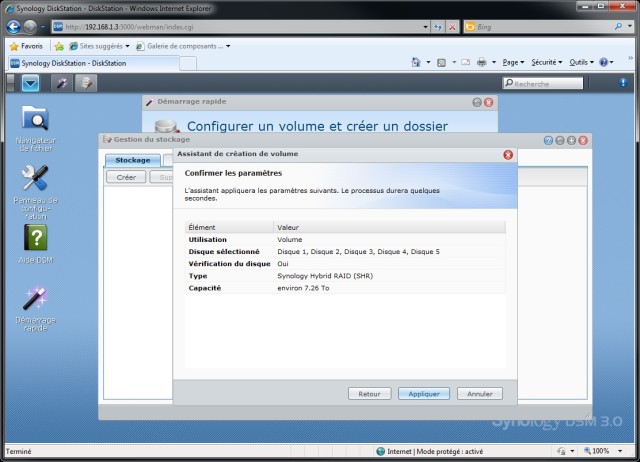Click the IE address bar URL field
The image size is (640, 462).
point(243,27)
